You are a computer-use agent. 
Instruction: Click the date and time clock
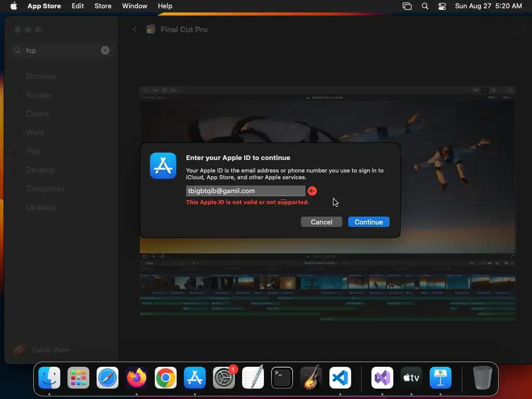tap(488, 6)
